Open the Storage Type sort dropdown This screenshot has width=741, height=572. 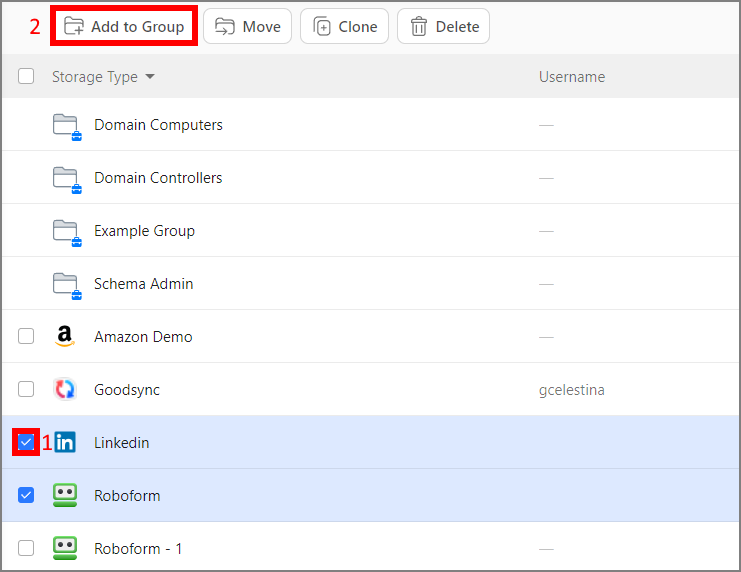click(x=103, y=77)
